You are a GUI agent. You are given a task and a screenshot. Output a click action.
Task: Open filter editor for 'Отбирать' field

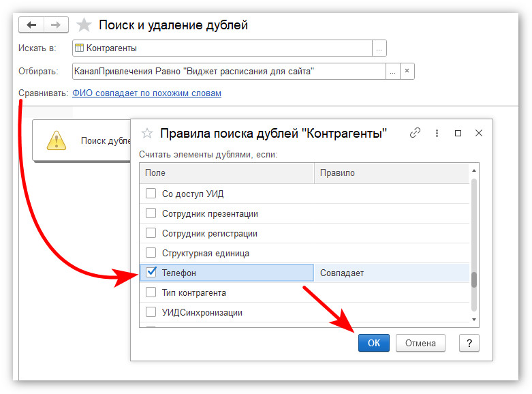392,72
